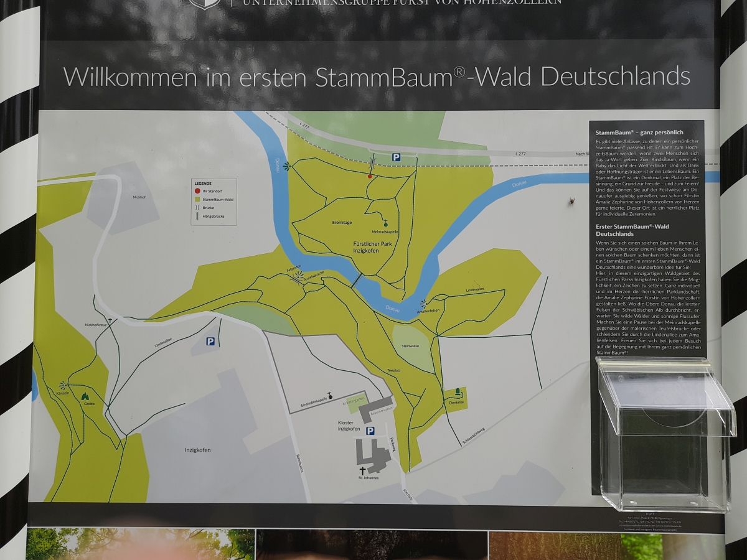
Task: Click the Einsiedlerkapelle chapel marker
Action: 331,395
